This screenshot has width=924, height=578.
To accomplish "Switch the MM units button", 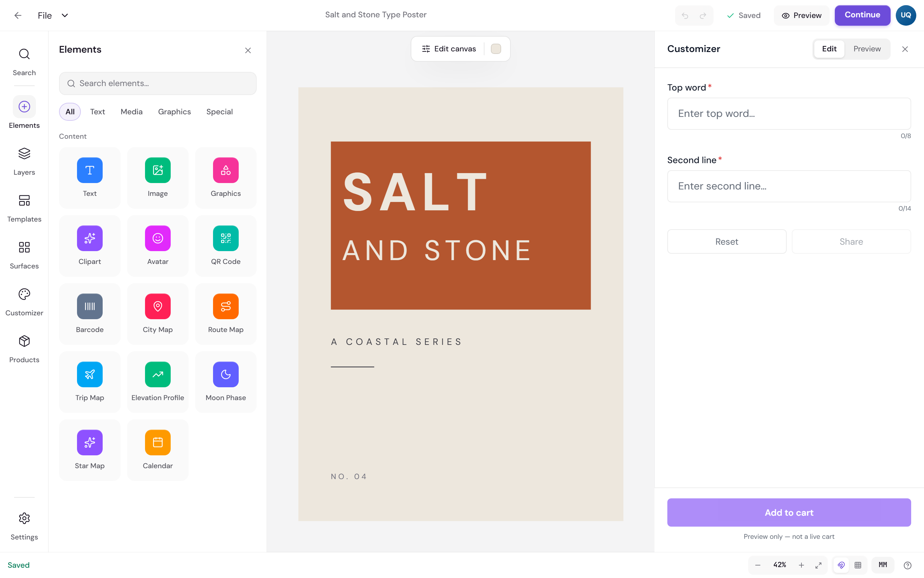I will point(883,565).
